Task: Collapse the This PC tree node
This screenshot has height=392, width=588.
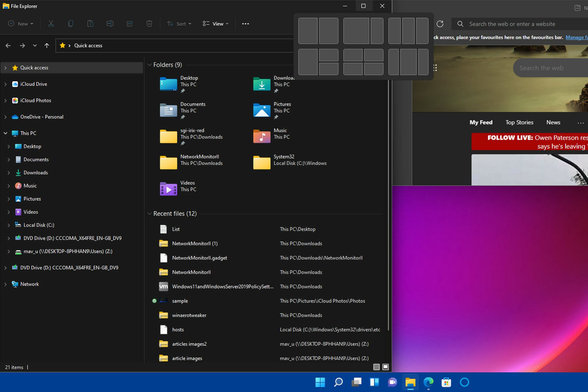Action: pyautogui.click(x=6, y=133)
